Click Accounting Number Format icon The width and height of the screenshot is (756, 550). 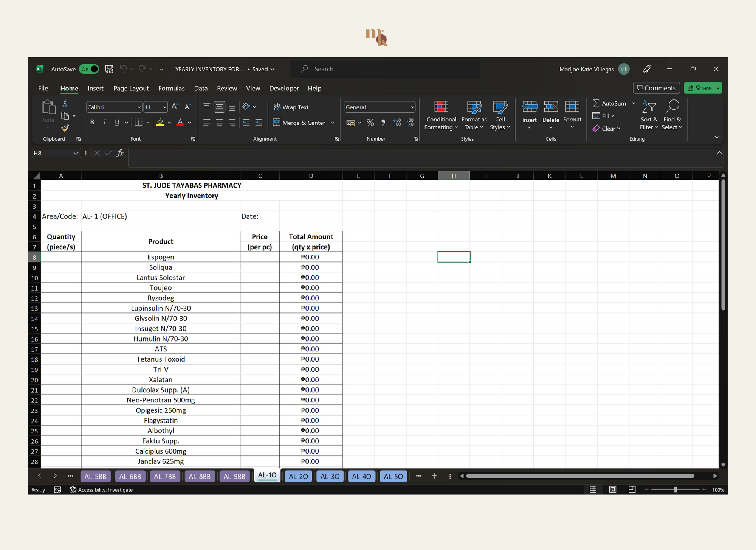point(350,123)
